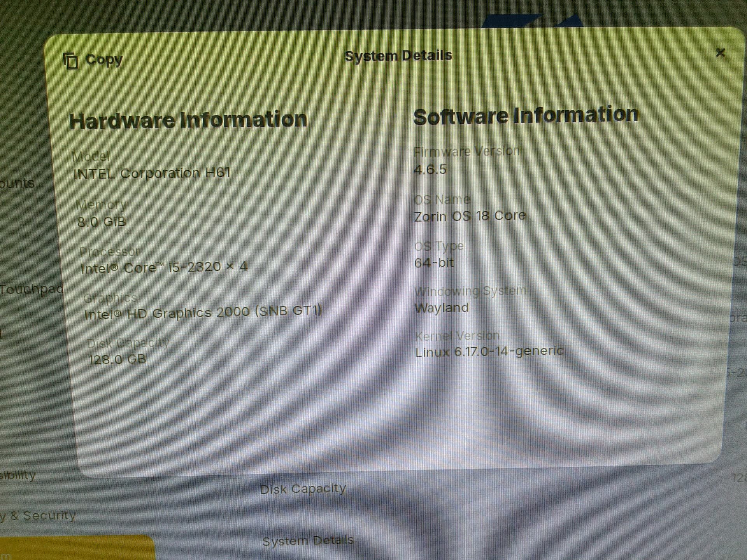The height and width of the screenshot is (560, 747).
Task: Select the firmware version 4.6.5 text
Action: point(430,170)
